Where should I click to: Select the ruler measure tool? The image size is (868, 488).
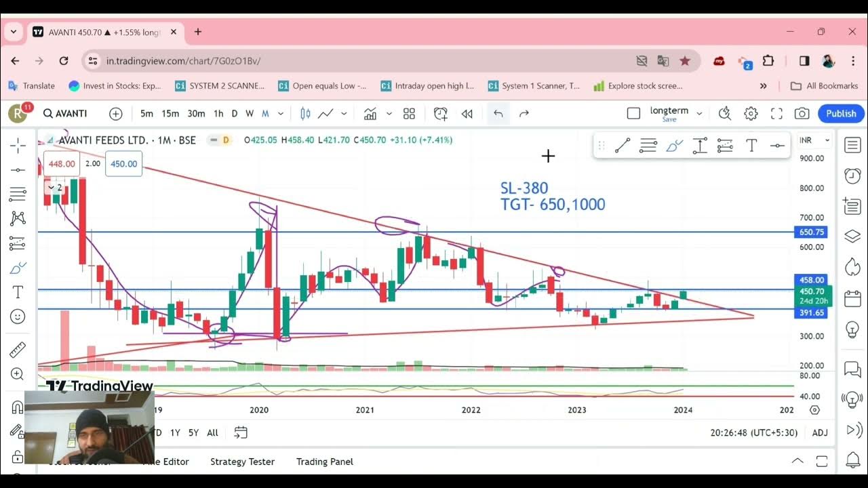click(18, 349)
